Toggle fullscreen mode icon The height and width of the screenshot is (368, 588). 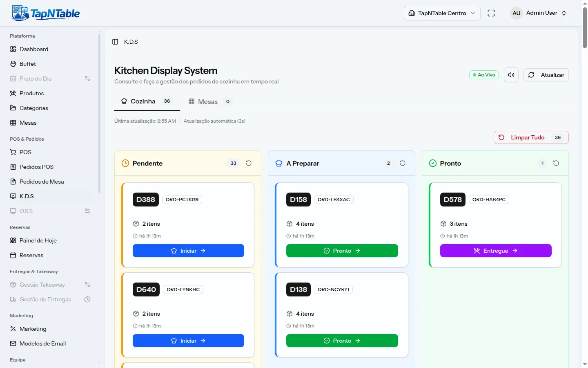pos(491,13)
